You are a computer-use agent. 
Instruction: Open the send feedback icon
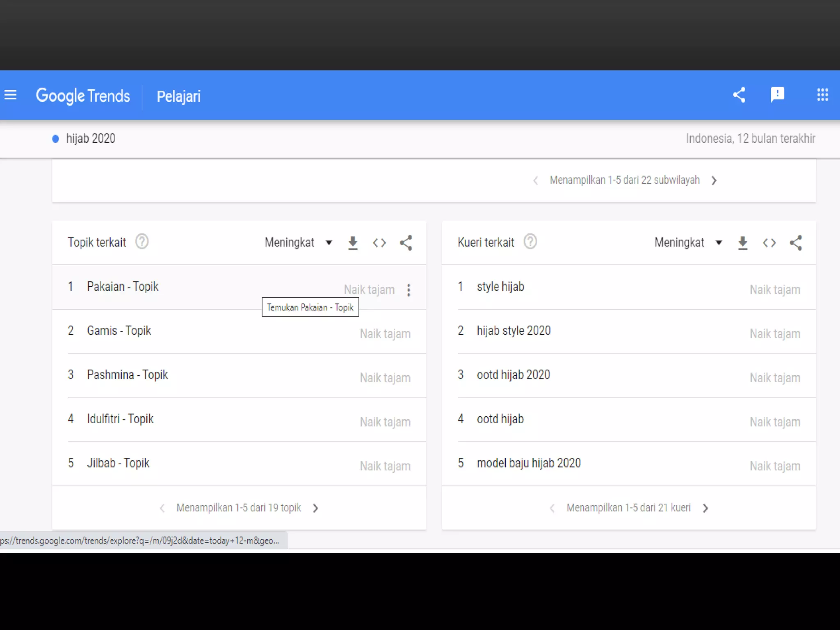[x=777, y=95]
